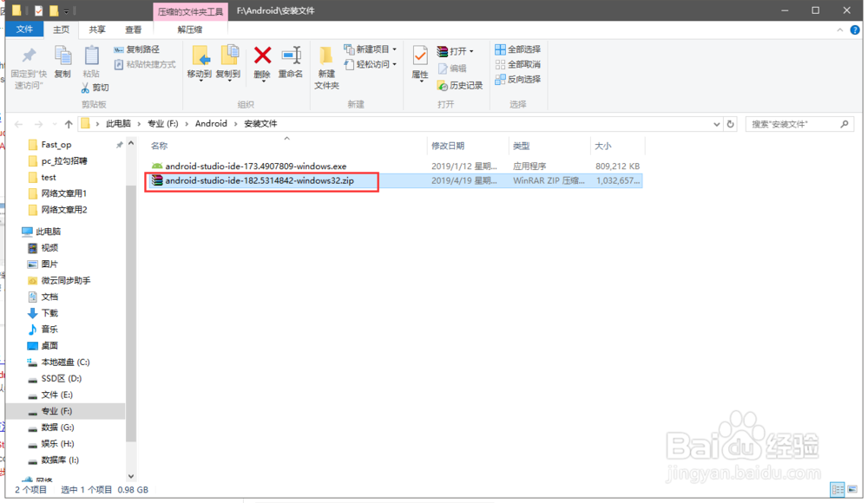868x503 pixels.
Task: Expand the address bar history dropdown
Action: coord(717,124)
